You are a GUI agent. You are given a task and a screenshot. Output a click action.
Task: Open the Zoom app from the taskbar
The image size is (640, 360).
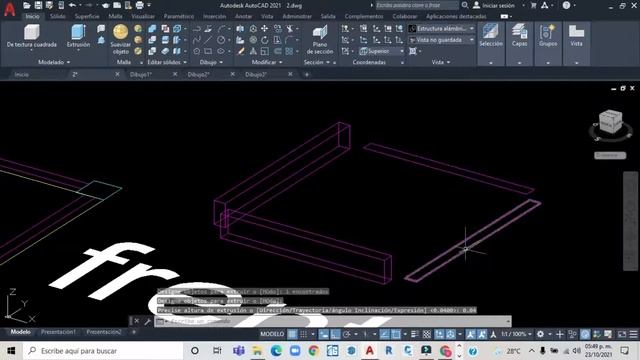point(295,351)
